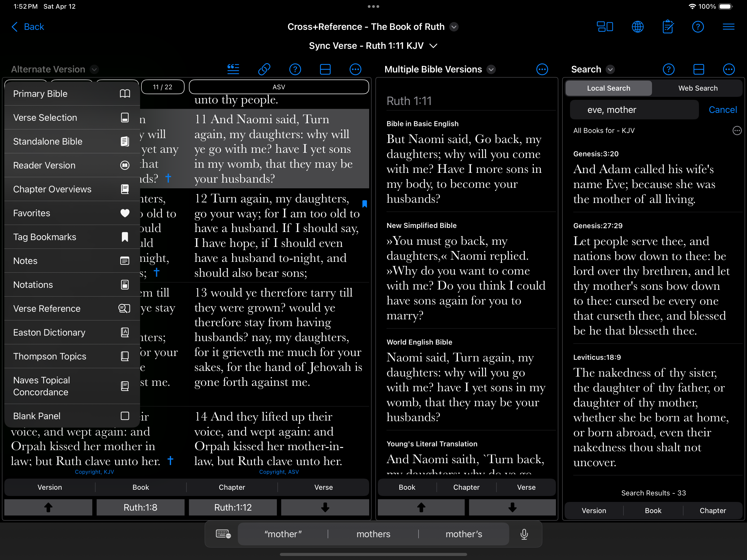Expand Sync Verse - Ruth 1:11 KJV chevron

pos(433,46)
